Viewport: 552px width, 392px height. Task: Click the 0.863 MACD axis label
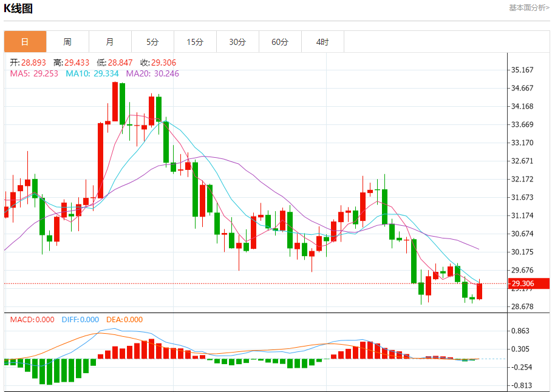coord(520,331)
